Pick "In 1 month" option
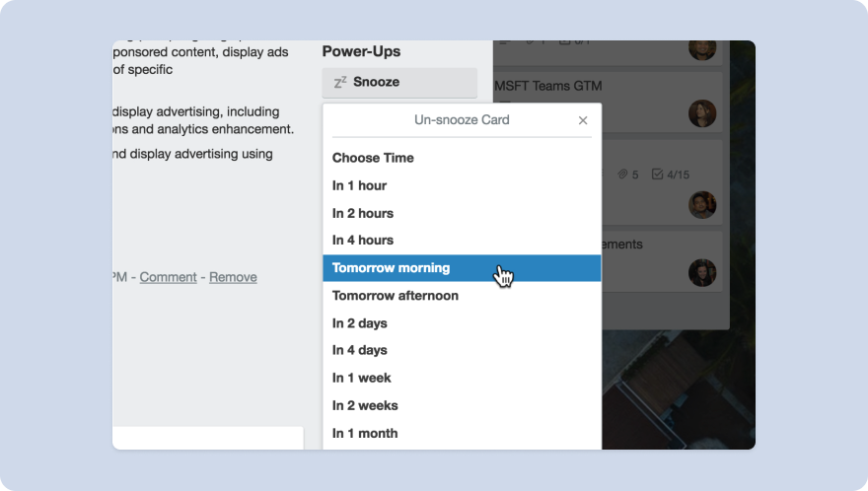Viewport: 868px width, 491px height. pos(365,433)
